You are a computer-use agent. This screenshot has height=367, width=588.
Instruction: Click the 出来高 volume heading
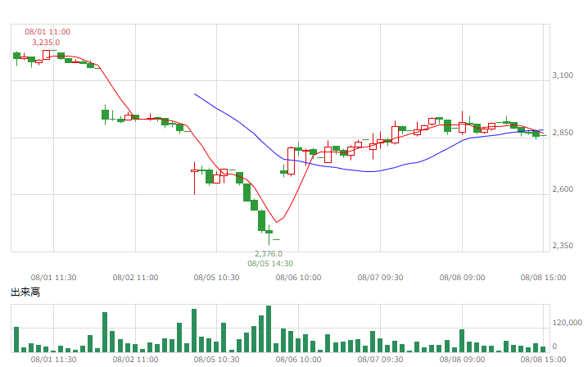point(25,292)
